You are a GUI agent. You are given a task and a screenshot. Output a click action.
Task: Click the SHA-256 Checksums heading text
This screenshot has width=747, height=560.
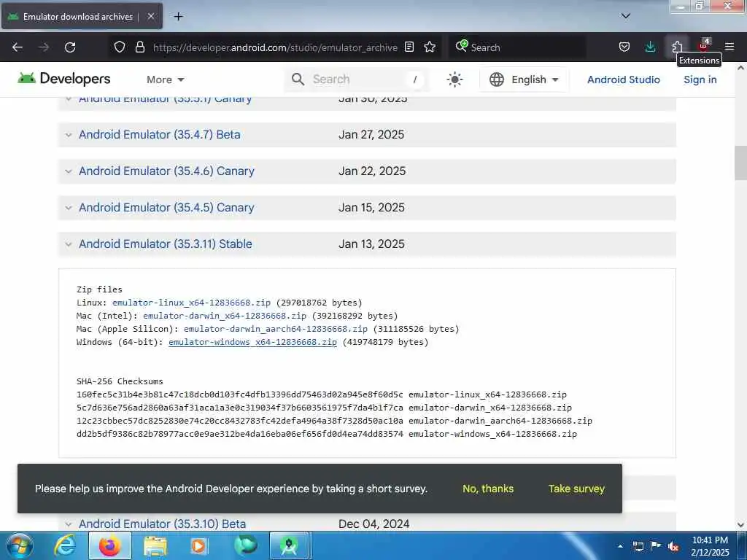point(120,381)
